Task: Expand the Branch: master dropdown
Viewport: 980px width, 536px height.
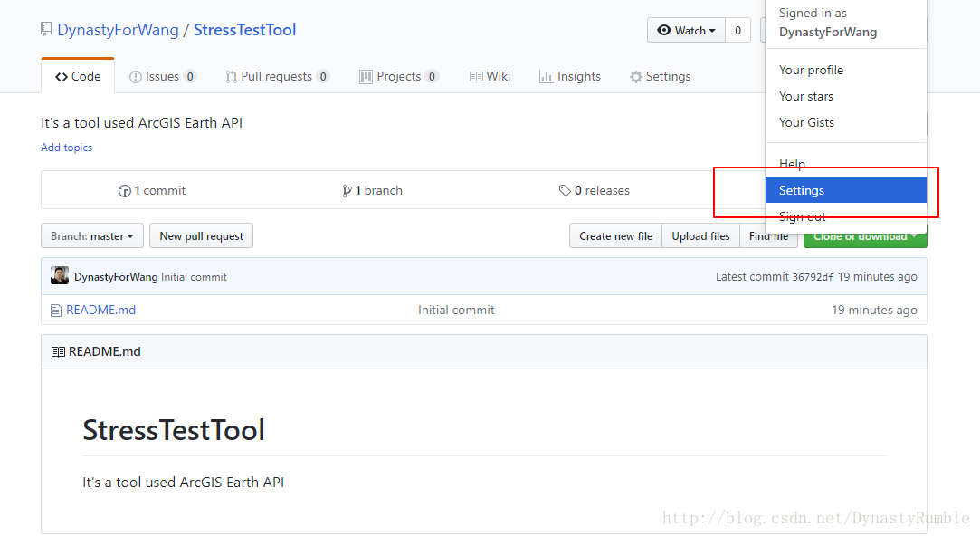Action: coord(92,235)
